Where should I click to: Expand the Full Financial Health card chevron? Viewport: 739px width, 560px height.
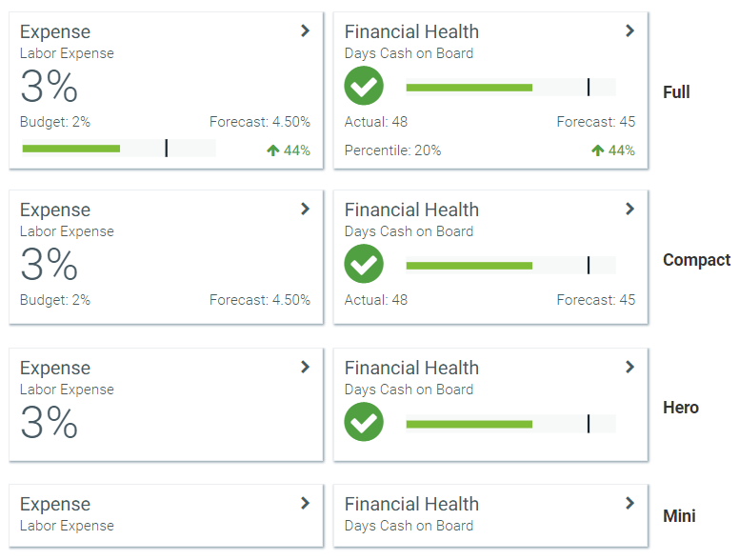(x=629, y=30)
